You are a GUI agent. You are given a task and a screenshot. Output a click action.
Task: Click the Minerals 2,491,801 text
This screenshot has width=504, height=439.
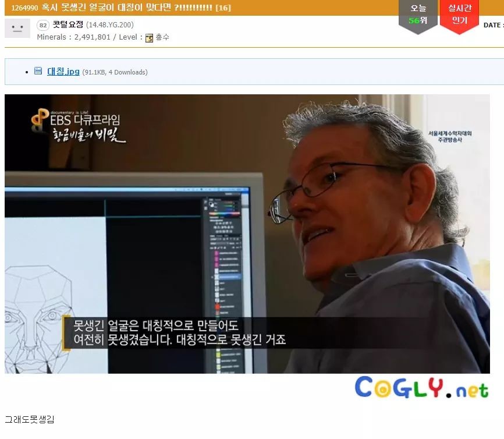tap(73, 37)
